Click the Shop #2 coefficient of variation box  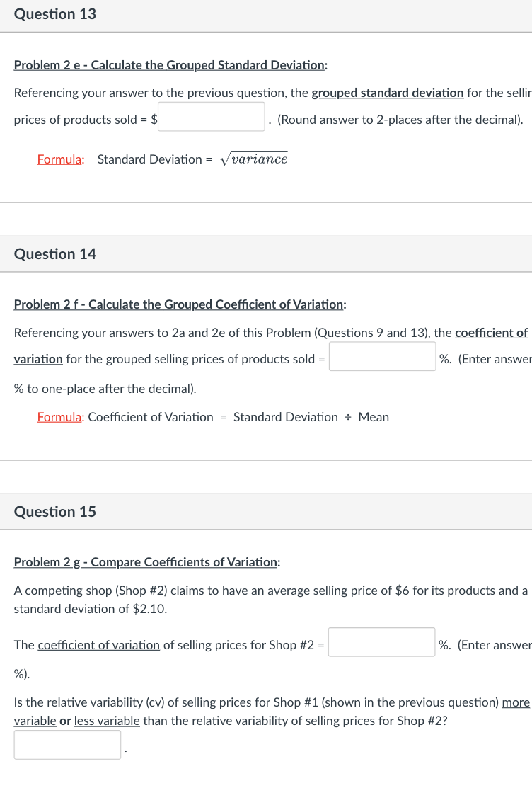tap(381, 641)
